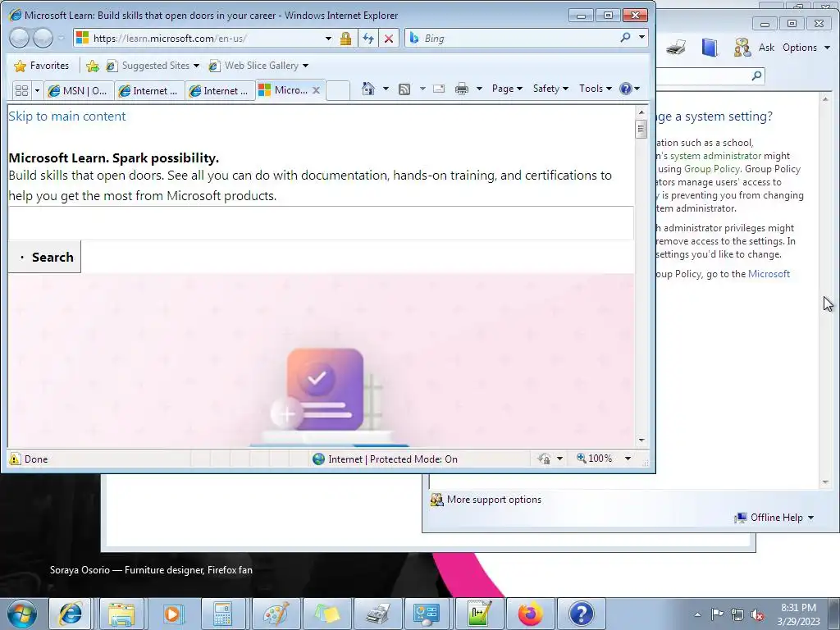Image resolution: width=840 pixels, height=630 pixels.
Task: Show hidden system tray icons arrow
Action: point(697,614)
